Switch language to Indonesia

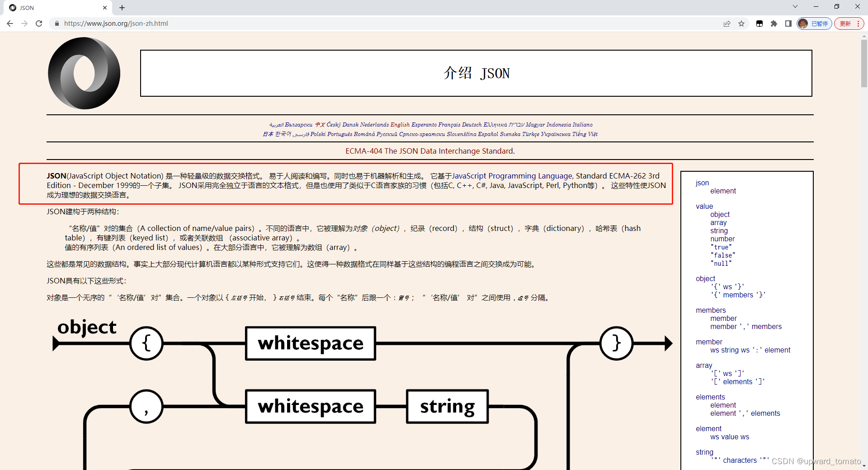pyautogui.click(x=559, y=125)
